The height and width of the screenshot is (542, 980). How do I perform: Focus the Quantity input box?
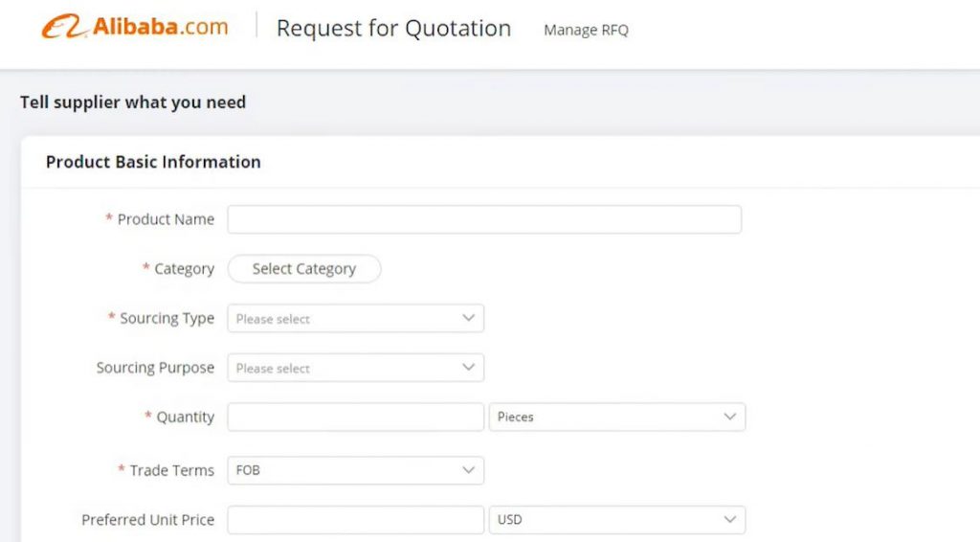point(355,418)
